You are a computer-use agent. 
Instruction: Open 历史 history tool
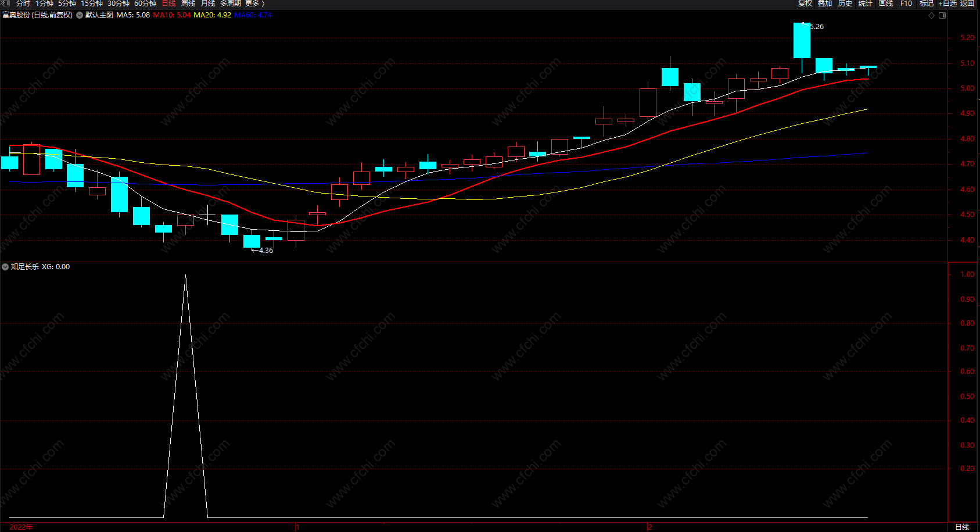pyautogui.click(x=845, y=3)
